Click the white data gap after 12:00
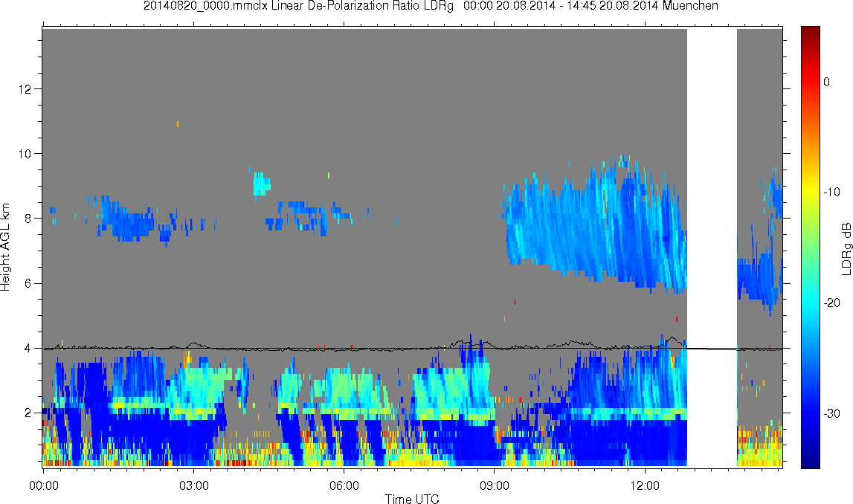 712,248
